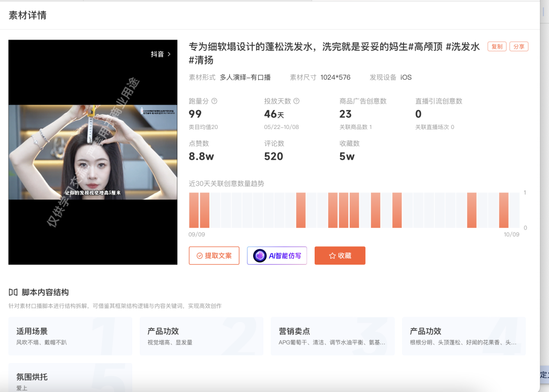Click the video thumbnail to play it
Image resolution: width=549 pixels, height=392 pixels.
(93, 152)
